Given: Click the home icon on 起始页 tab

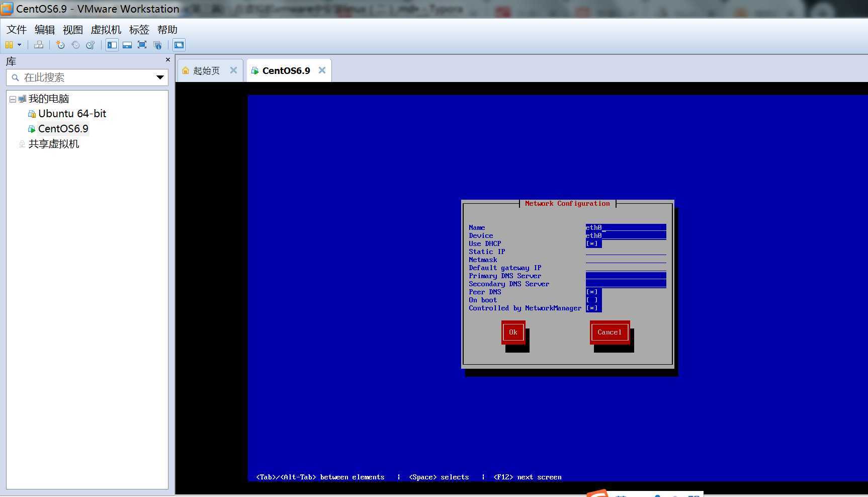Looking at the screenshot, I should [x=186, y=70].
